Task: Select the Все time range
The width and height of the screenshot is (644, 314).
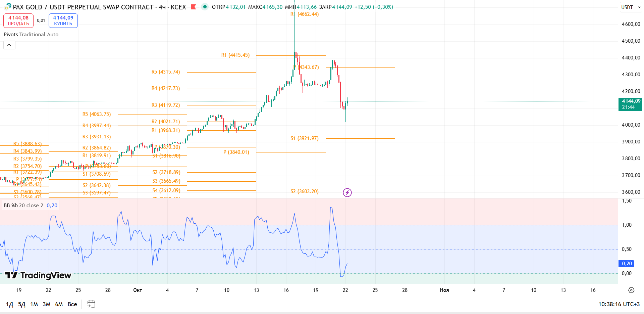Action: pos(72,304)
